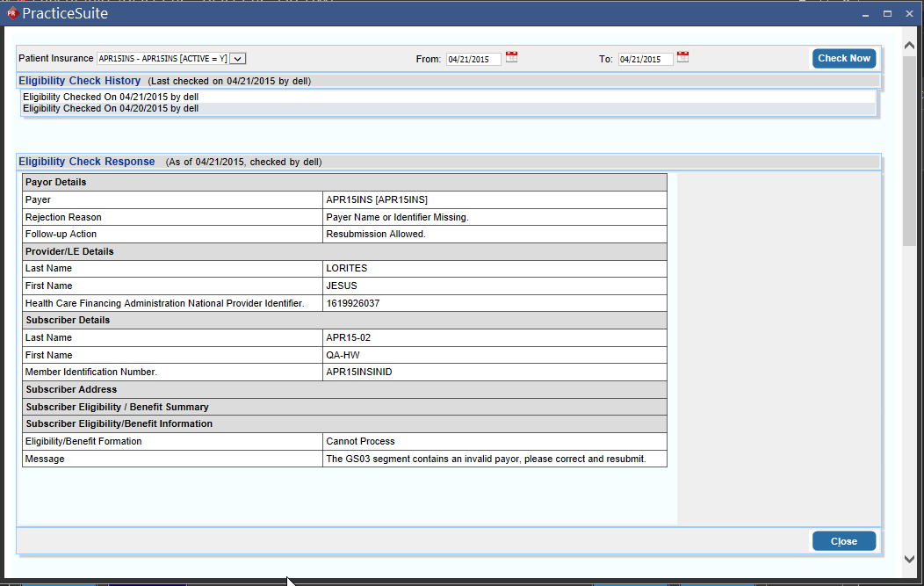The image size is (924, 586).
Task: Click the vertical scrollbar thumb
Action: tap(909, 149)
